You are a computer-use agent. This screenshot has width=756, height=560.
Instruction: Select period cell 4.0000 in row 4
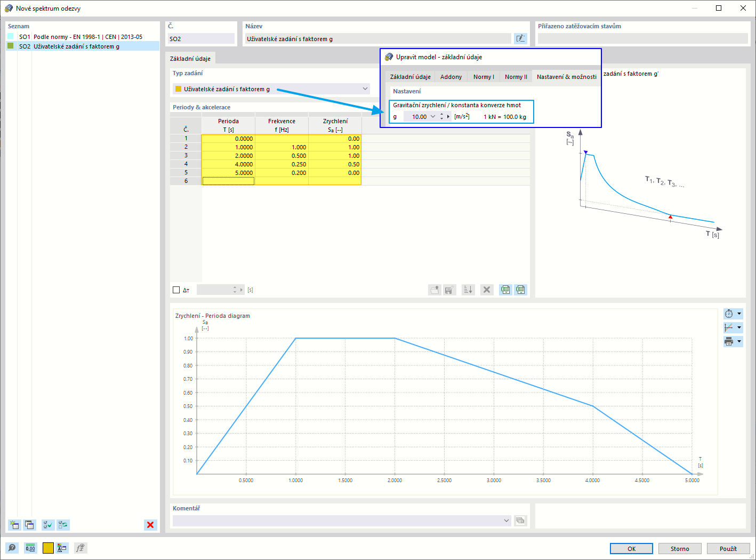coord(228,164)
